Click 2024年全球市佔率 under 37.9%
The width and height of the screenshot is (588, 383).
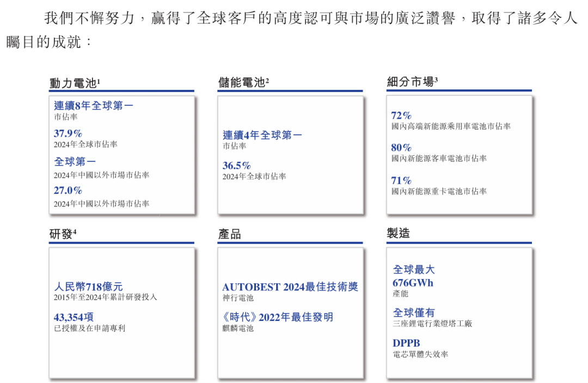click(x=85, y=144)
